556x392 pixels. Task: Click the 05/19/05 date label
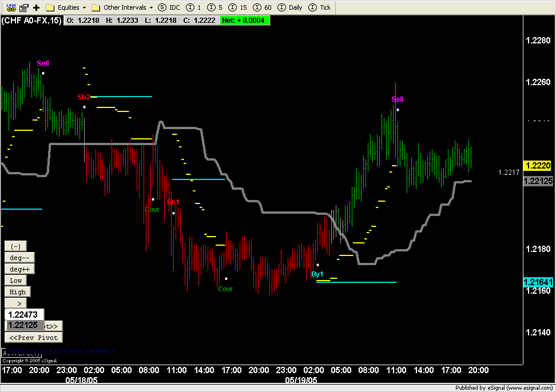(301, 380)
